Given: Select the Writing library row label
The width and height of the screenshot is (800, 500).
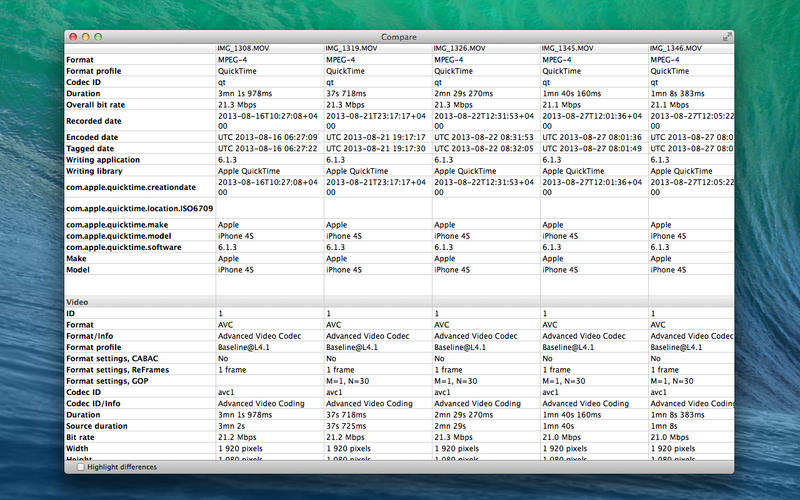Looking at the screenshot, I should [94, 171].
